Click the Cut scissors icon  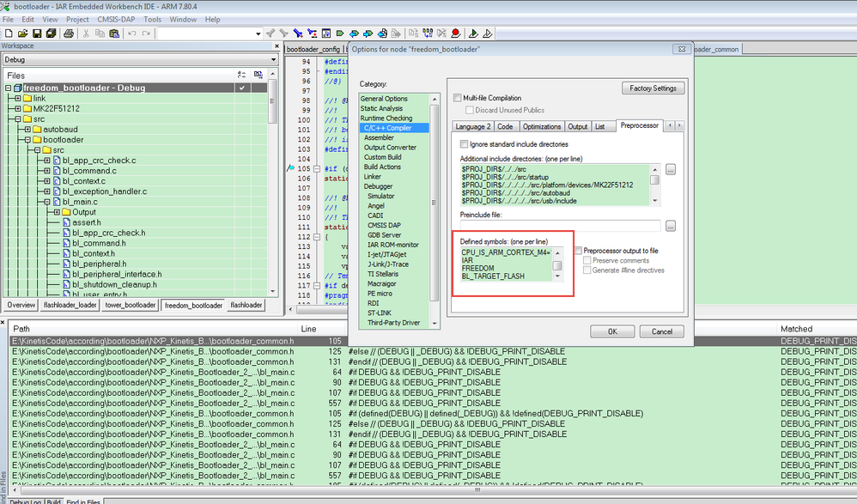tap(86, 33)
